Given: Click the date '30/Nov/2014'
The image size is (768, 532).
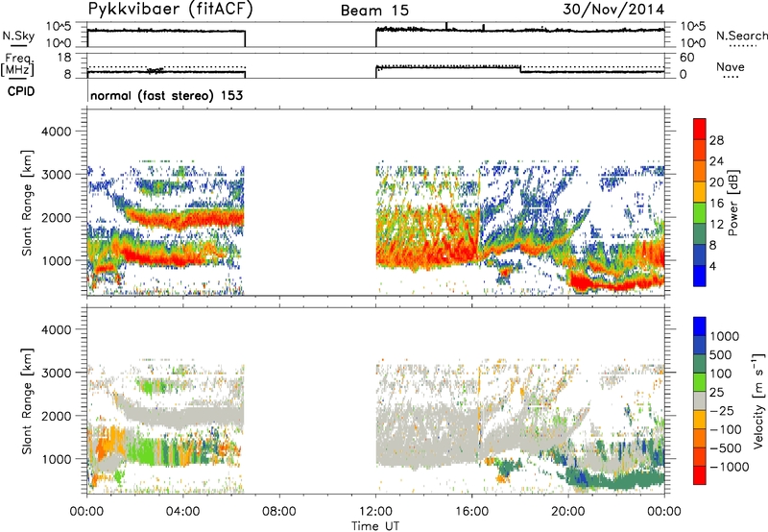Looking at the screenshot, I should tap(613, 10).
